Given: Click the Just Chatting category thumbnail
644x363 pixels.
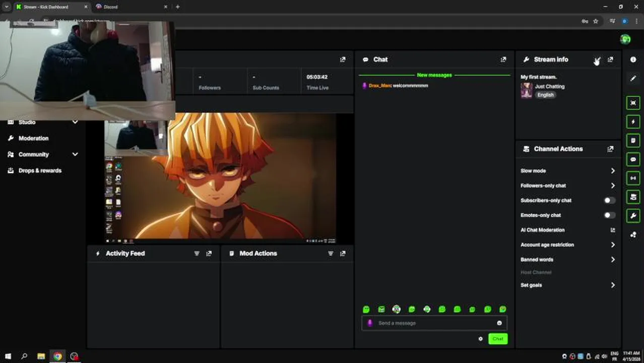Looking at the screenshot, I should pyautogui.click(x=527, y=90).
